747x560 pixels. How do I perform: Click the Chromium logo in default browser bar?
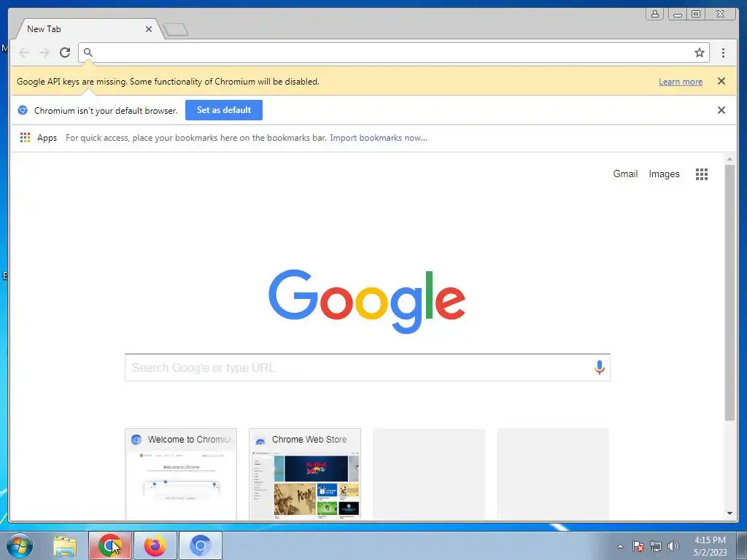click(x=23, y=111)
